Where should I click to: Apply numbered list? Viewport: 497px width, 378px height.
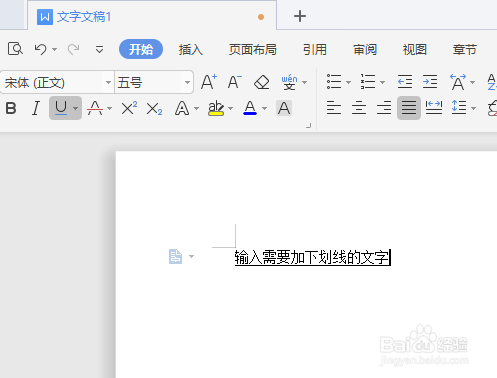pyautogui.click(x=368, y=82)
